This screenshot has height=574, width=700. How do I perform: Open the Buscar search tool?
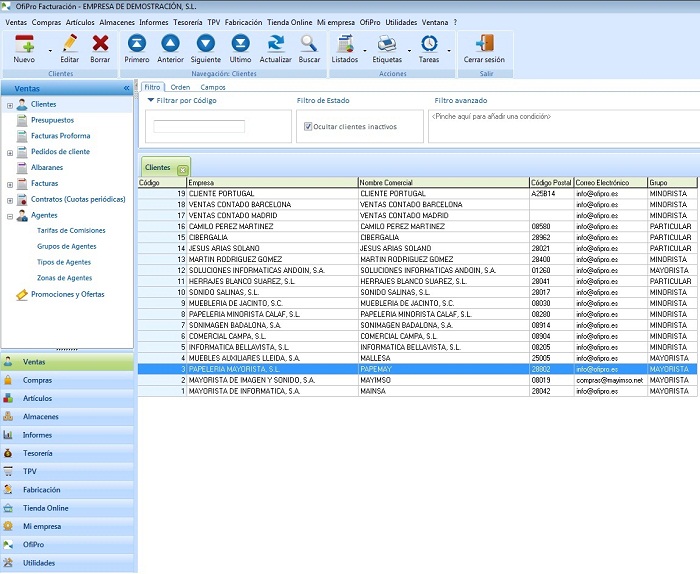click(310, 44)
